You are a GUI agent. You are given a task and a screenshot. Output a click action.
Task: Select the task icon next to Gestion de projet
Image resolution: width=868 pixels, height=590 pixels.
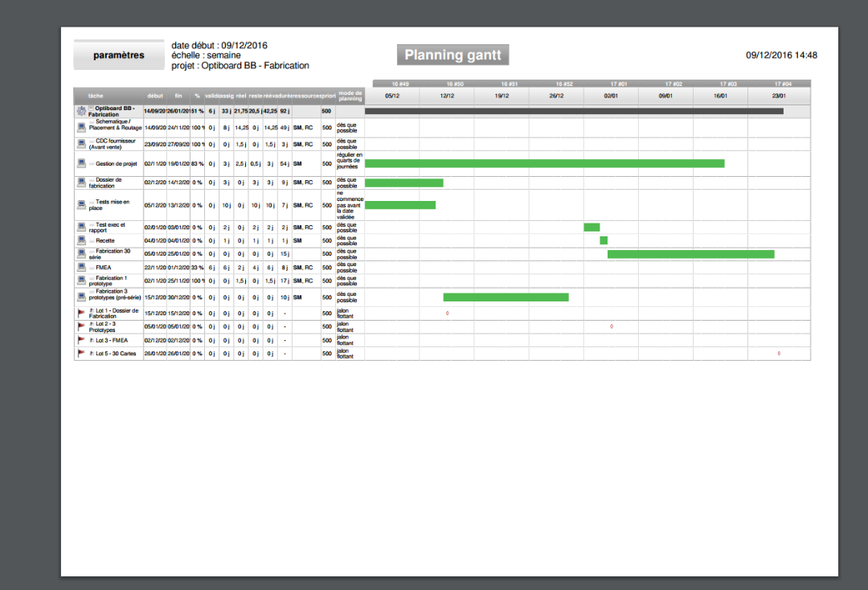coord(81,163)
